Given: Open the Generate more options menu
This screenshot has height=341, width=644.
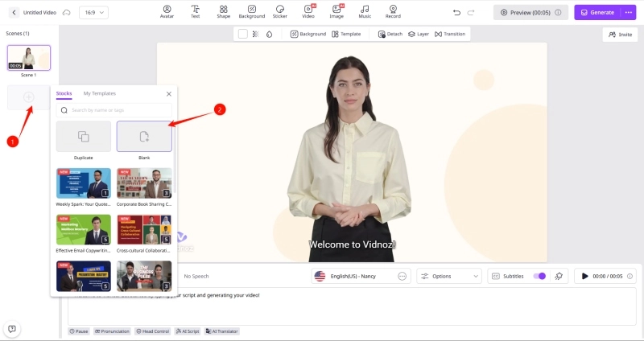Looking at the screenshot, I should (x=629, y=13).
